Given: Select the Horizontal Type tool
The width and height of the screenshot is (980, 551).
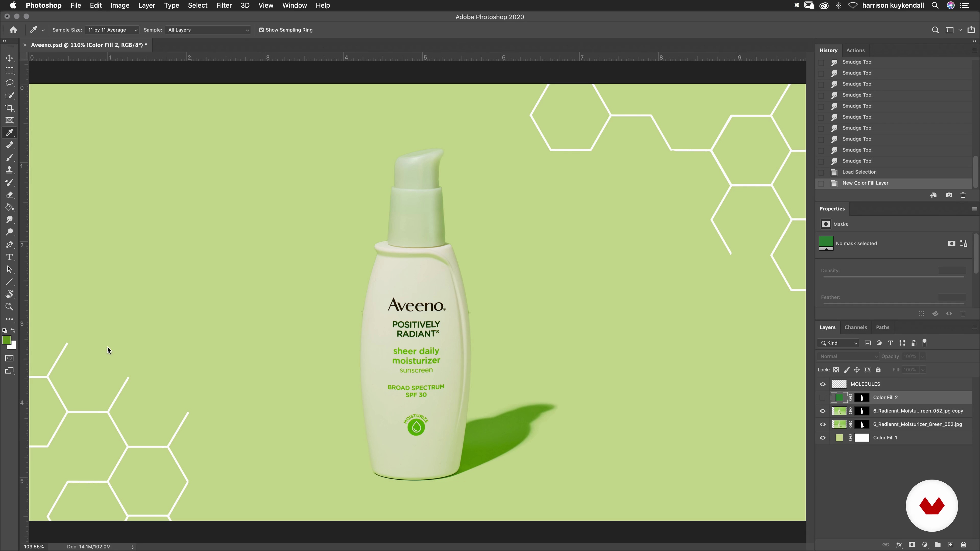Looking at the screenshot, I should [x=9, y=257].
